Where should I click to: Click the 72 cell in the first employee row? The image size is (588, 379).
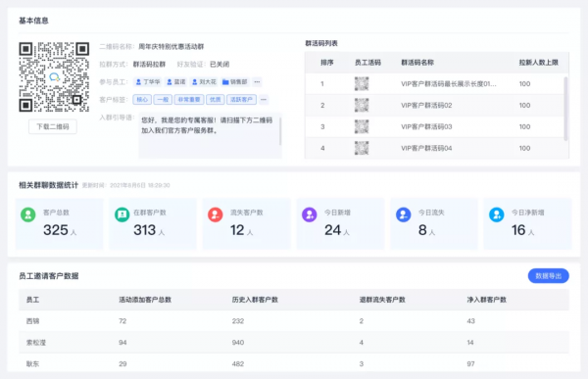click(x=122, y=321)
